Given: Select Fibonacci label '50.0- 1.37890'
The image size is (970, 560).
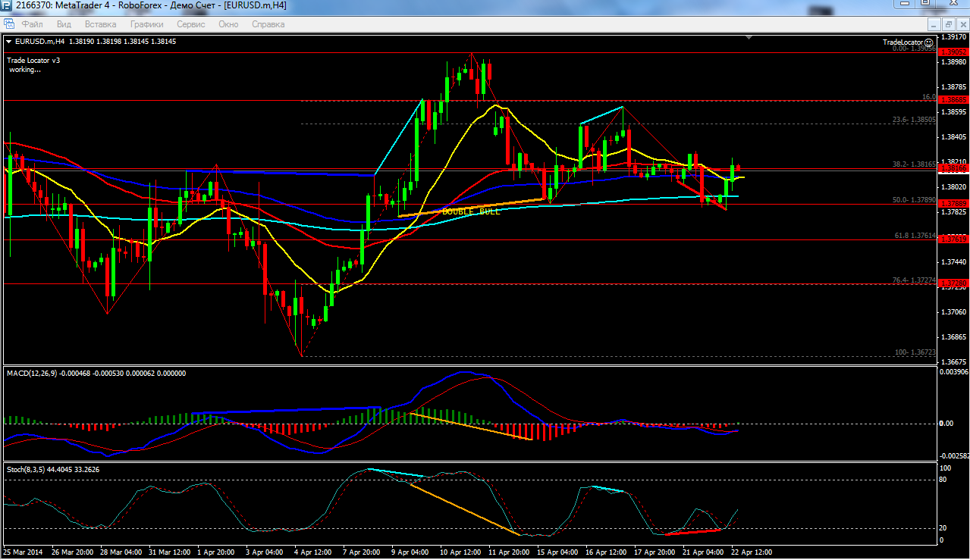Looking at the screenshot, I should (x=914, y=199).
